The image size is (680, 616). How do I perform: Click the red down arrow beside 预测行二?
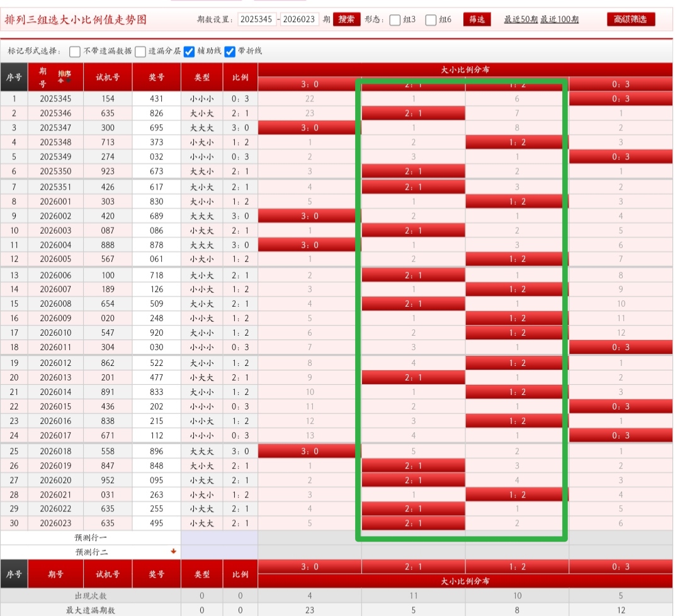173,551
